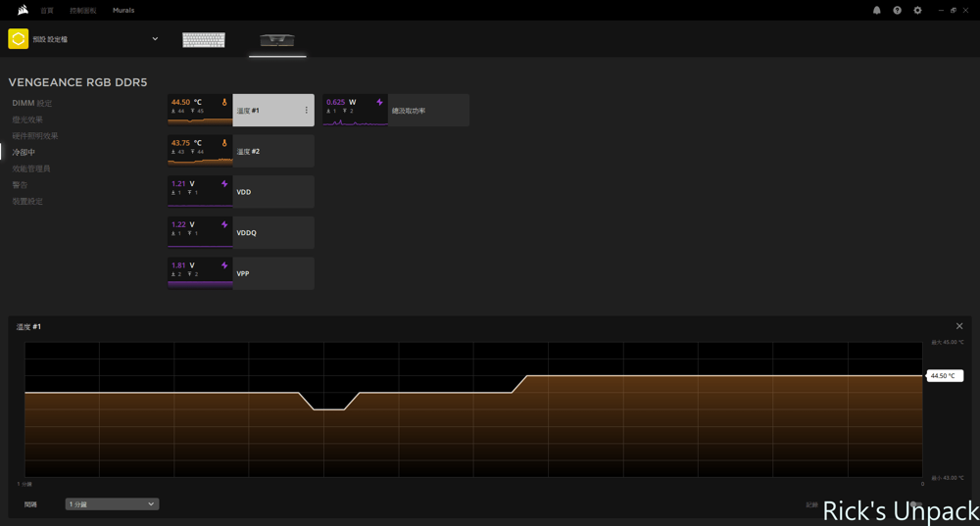Restore down the iCUE window

pyautogui.click(x=954, y=10)
